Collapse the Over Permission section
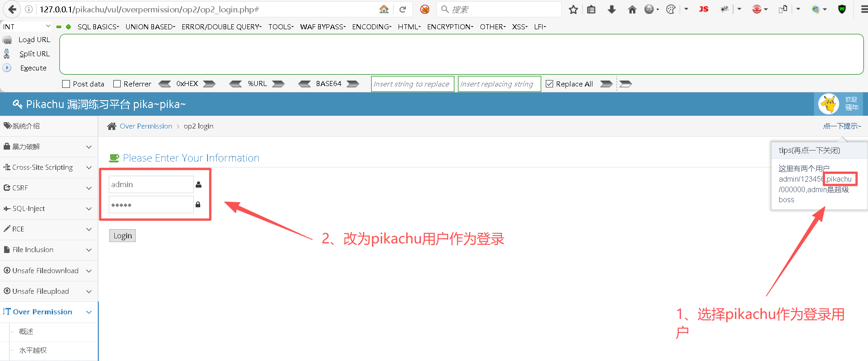This screenshot has height=361, width=868. [49, 312]
